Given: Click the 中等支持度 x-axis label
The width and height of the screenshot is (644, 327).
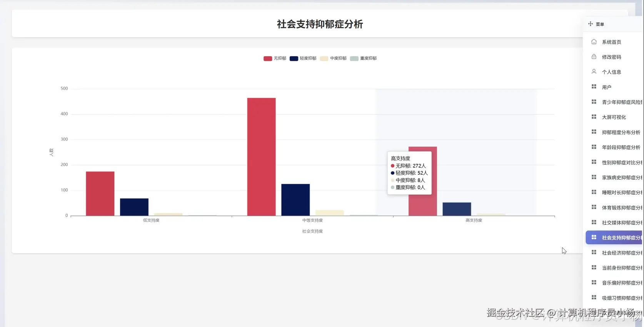Looking at the screenshot, I should tap(312, 220).
